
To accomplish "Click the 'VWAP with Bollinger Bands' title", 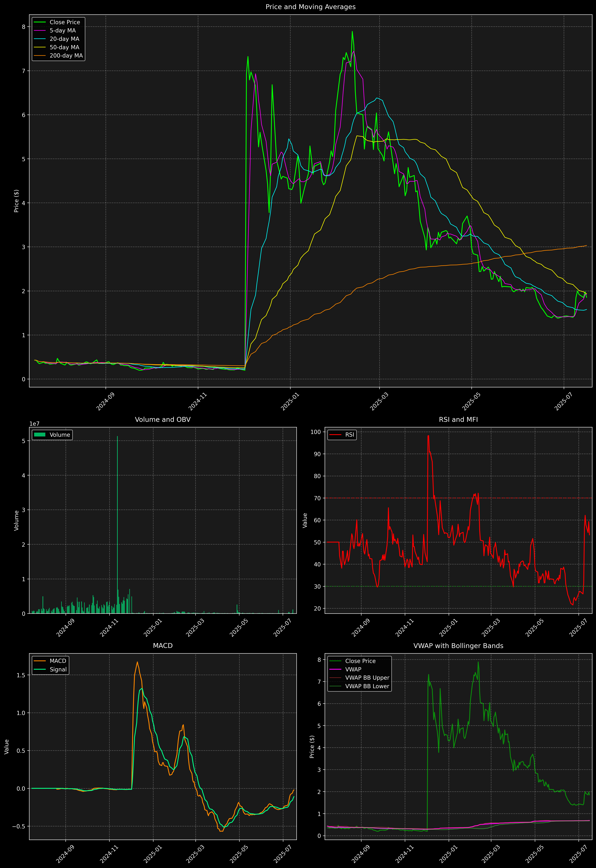I will click(458, 646).
